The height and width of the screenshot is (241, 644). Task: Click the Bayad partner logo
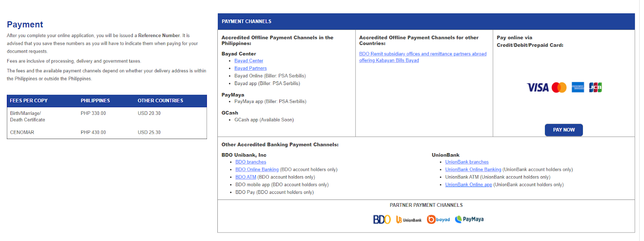[x=438, y=219]
